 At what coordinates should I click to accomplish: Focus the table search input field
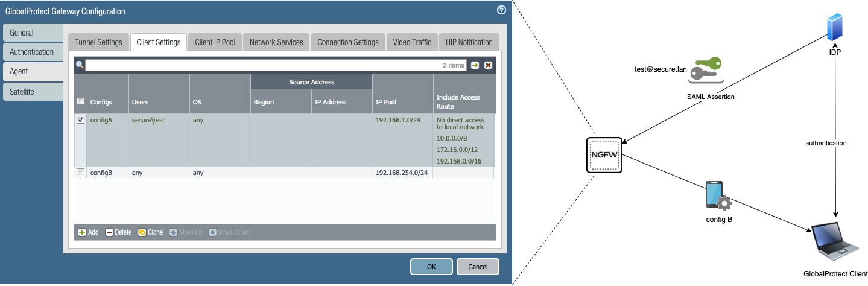(x=276, y=65)
